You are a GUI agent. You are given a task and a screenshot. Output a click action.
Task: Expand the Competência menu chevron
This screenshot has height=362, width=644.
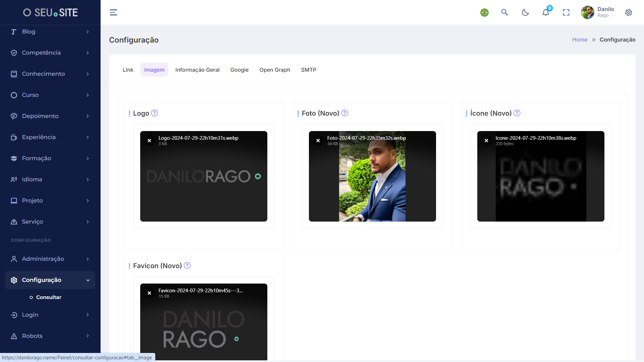(x=88, y=53)
